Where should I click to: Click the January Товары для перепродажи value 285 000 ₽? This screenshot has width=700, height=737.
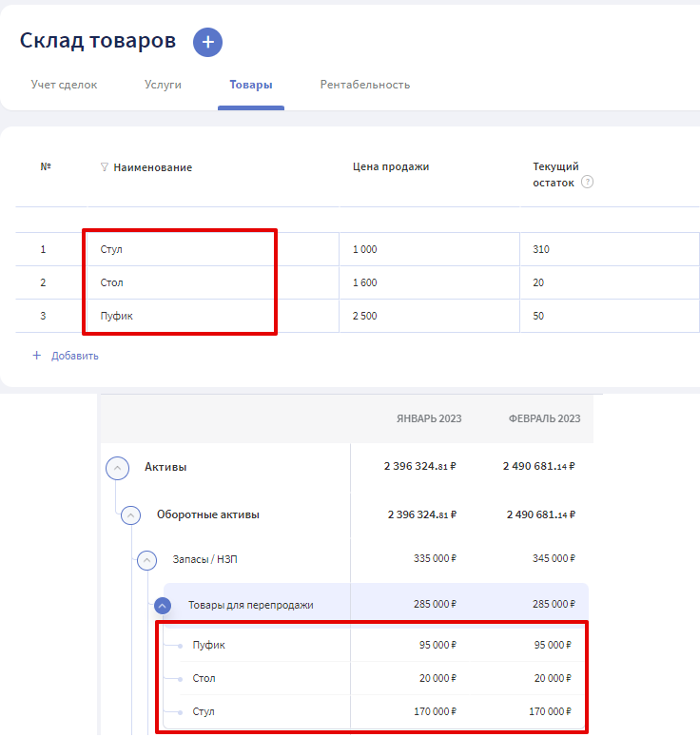[435, 604]
